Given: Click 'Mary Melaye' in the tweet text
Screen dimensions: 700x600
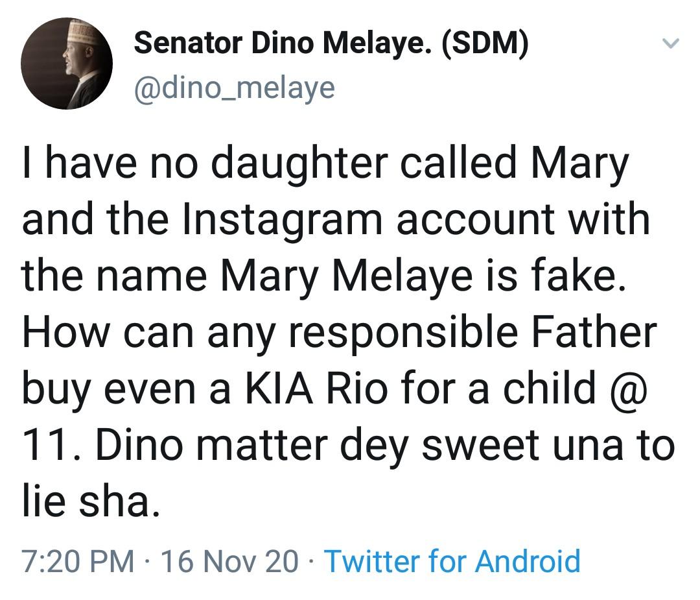Looking at the screenshot, I should [x=336, y=276].
